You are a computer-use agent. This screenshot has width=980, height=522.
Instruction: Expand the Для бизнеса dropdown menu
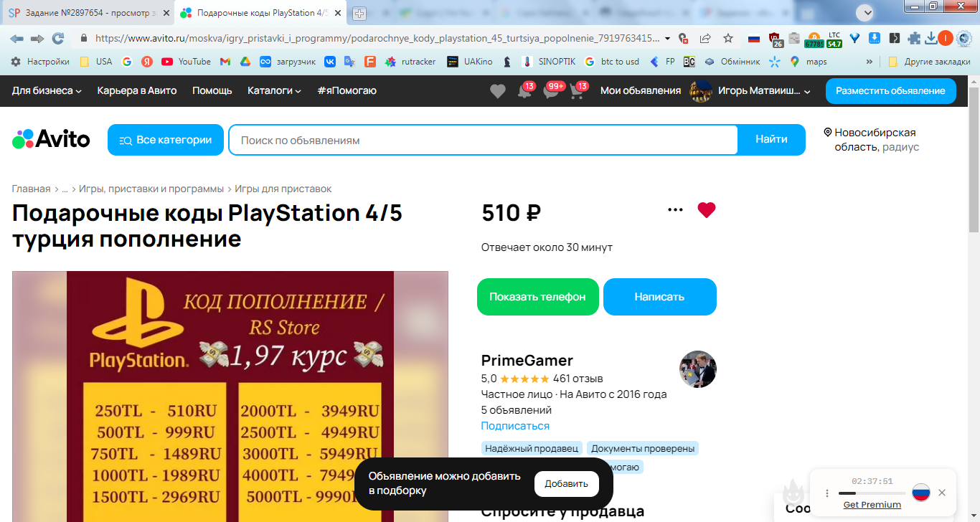pos(47,90)
